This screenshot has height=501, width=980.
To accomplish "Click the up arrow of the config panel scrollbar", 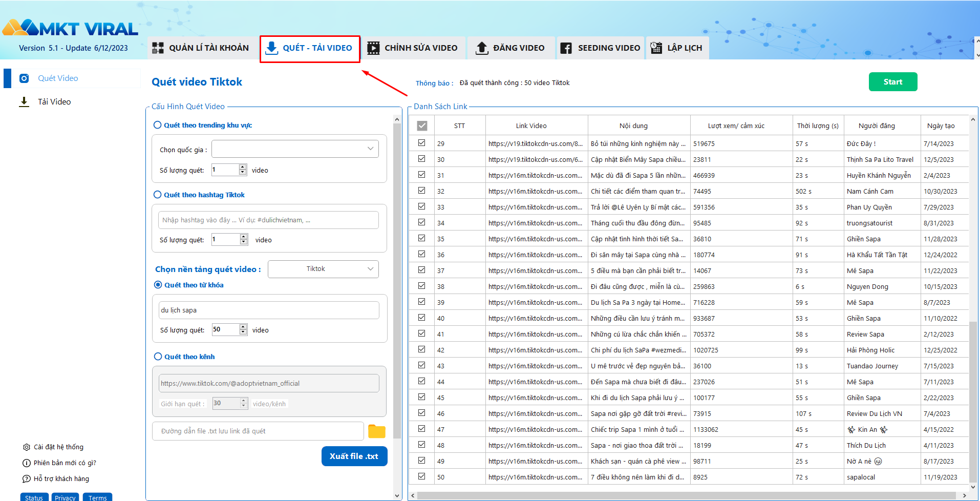I will click(x=397, y=119).
